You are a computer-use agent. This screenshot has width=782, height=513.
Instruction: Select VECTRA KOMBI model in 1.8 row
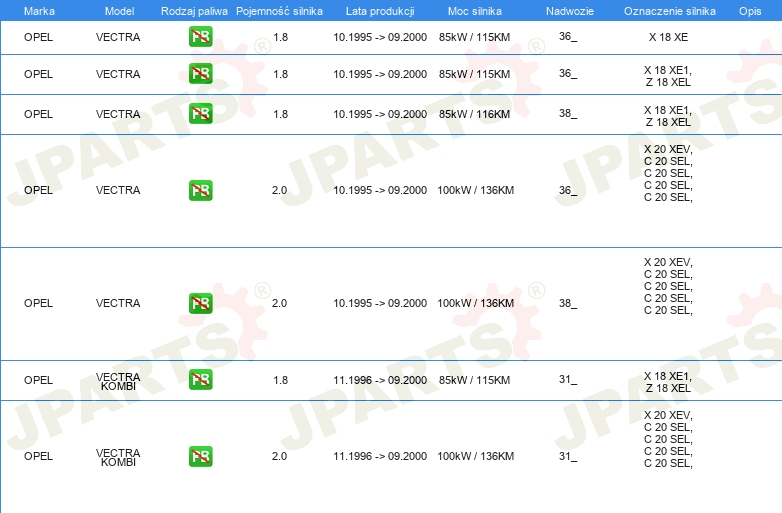(118, 381)
